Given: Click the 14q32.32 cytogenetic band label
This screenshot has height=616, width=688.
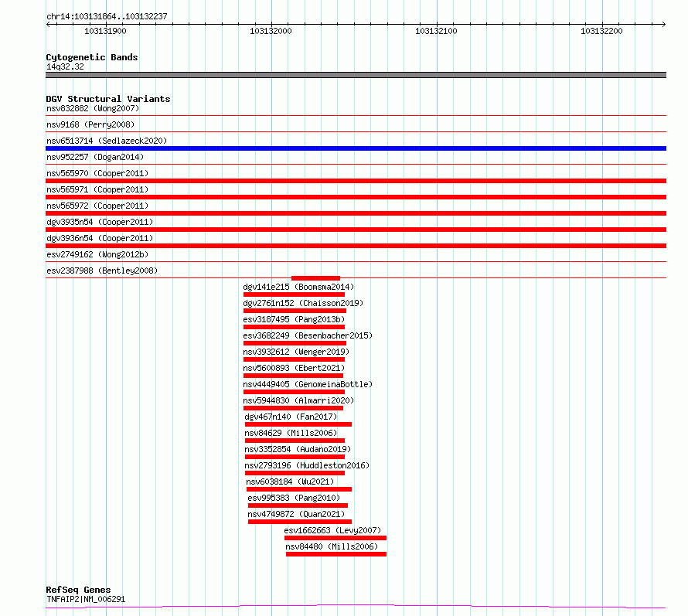Looking at the screenshot, I should pyautogui.click(x=65, y=66).
